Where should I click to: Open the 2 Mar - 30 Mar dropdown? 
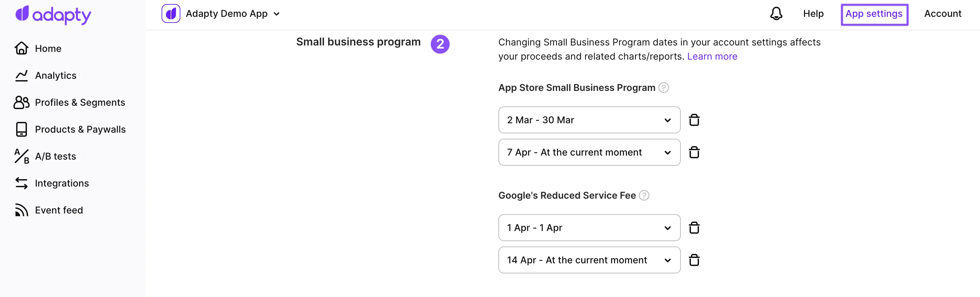coord(589,120)
